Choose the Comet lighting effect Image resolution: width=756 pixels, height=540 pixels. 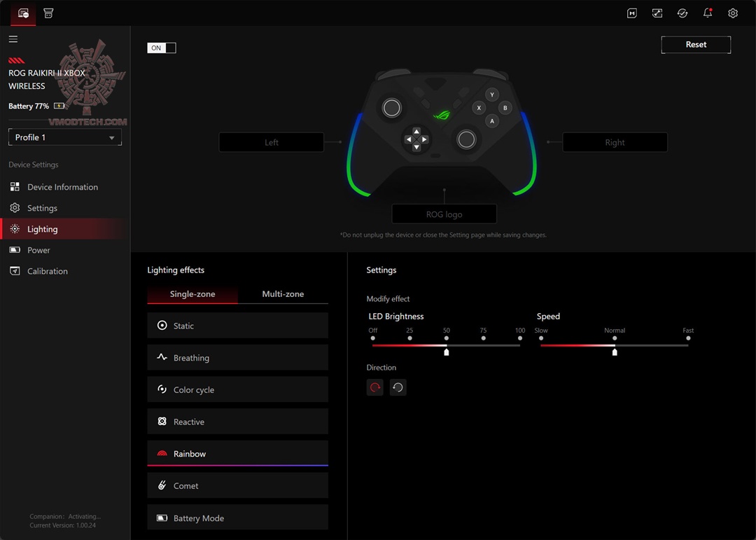(238, 485)
